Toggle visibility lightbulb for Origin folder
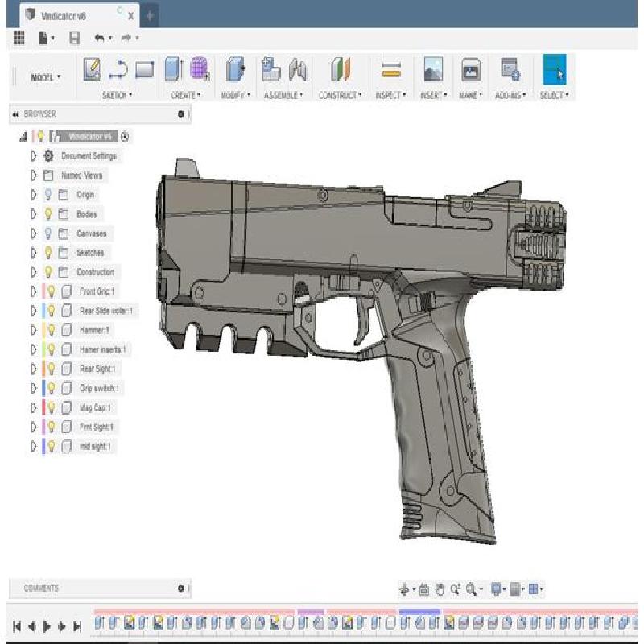The image size is (644, 644). point(48,195)
